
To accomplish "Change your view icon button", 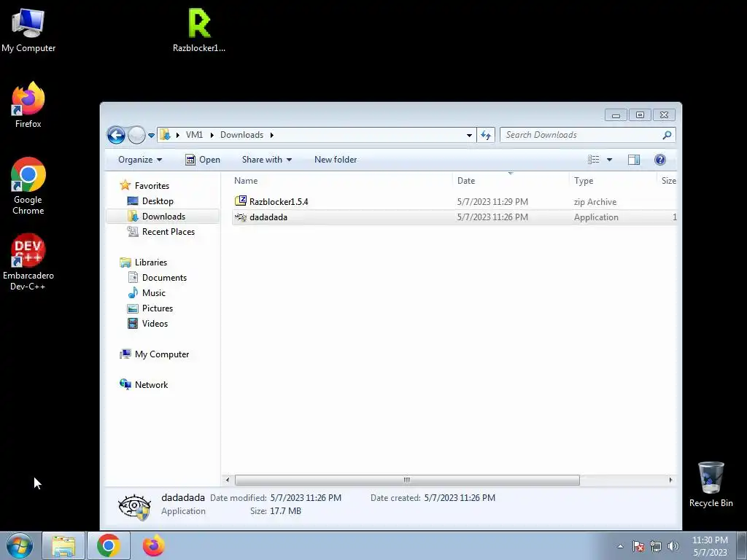I will click(594, 160).
